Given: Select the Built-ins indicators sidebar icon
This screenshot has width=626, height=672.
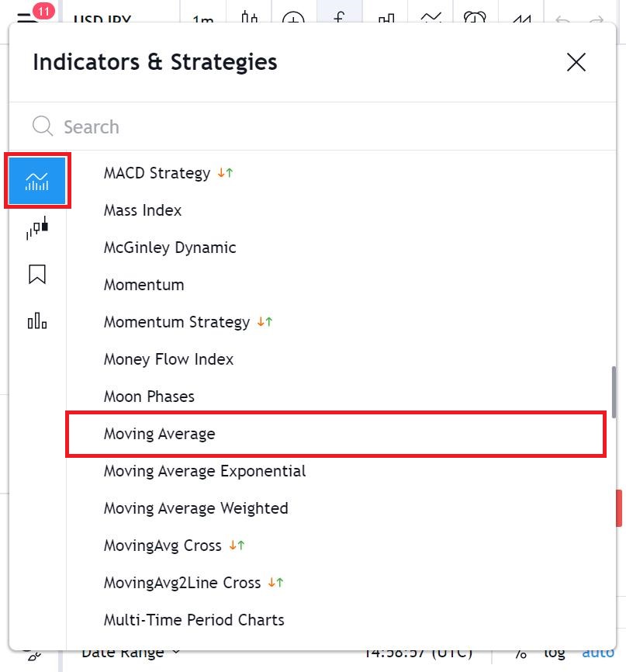Looking at the screenshot, I should tap(37, 181).
